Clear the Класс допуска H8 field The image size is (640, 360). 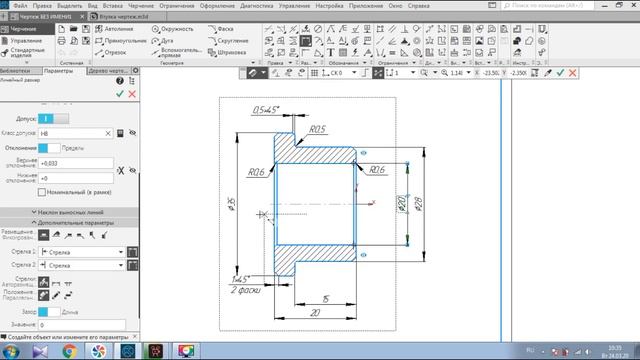(x=108, y=133)
